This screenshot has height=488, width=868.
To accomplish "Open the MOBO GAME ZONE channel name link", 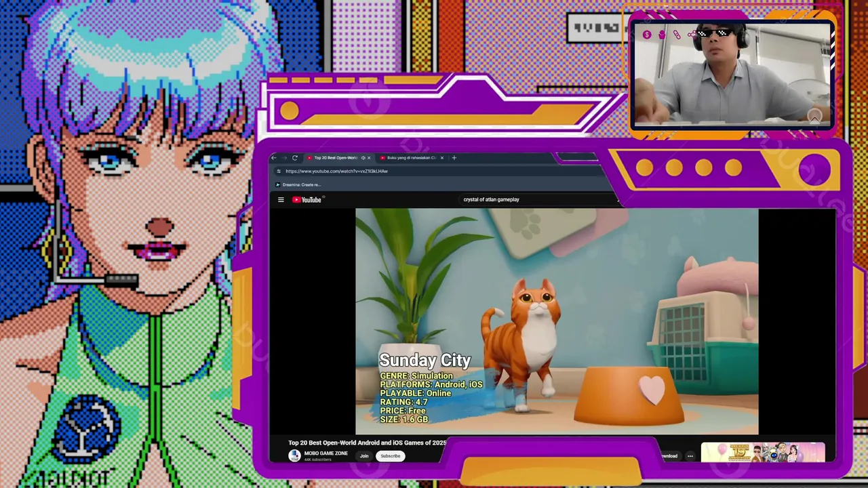I will tap(326, 453).
